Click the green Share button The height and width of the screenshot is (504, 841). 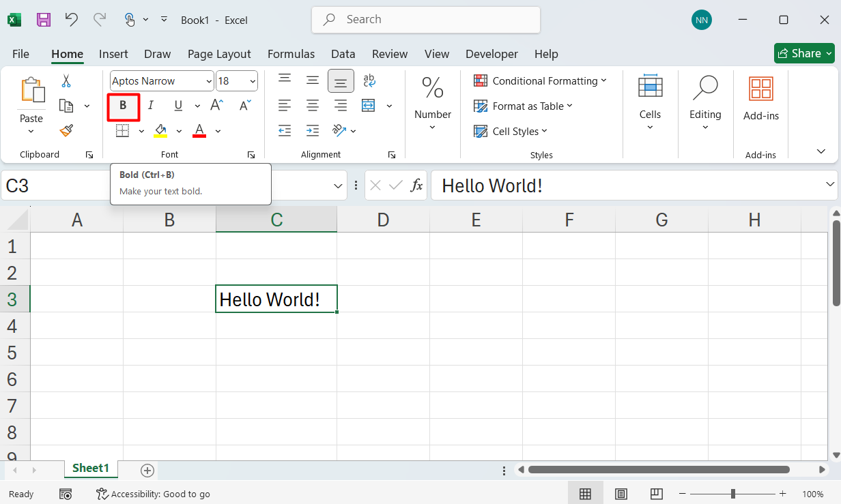coord(804,53)
